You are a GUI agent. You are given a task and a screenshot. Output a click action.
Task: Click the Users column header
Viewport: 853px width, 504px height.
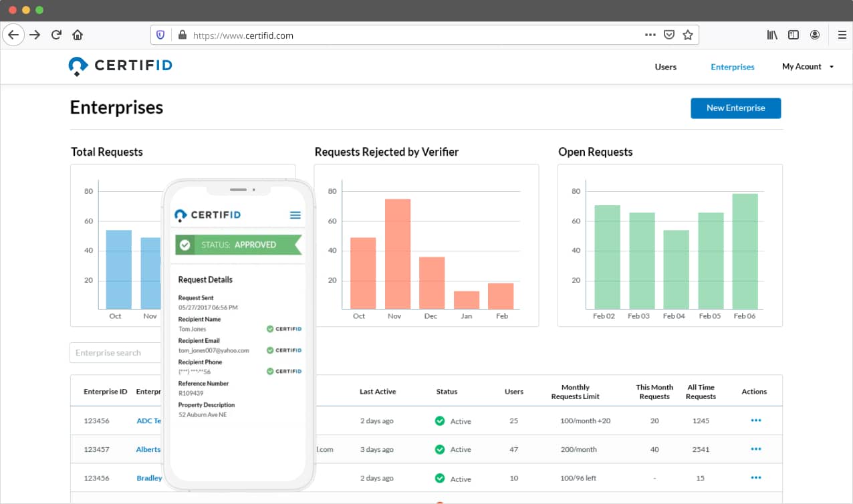(514, 392)
